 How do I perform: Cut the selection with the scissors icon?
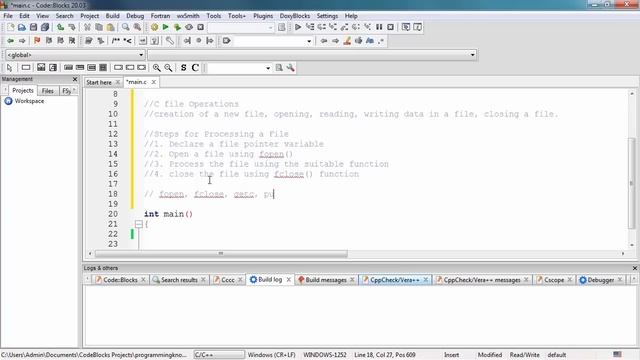pyautogui.click(x=87, y=27)
